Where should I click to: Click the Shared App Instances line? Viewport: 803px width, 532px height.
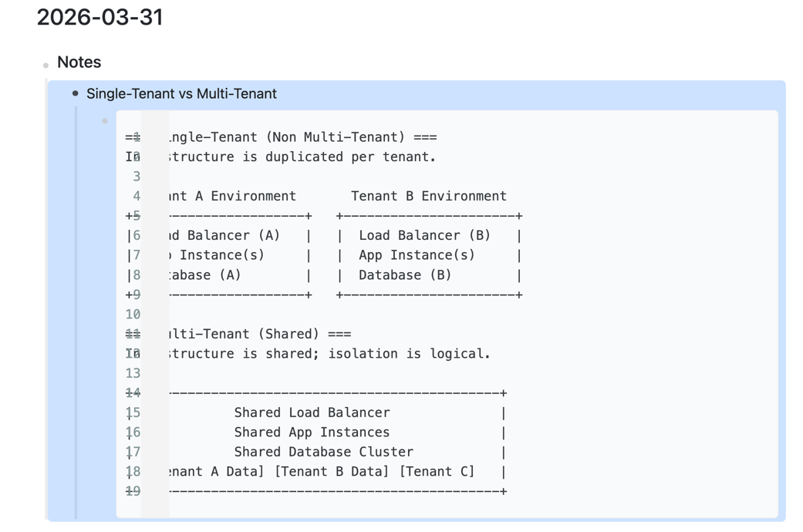tap(312, 433)
